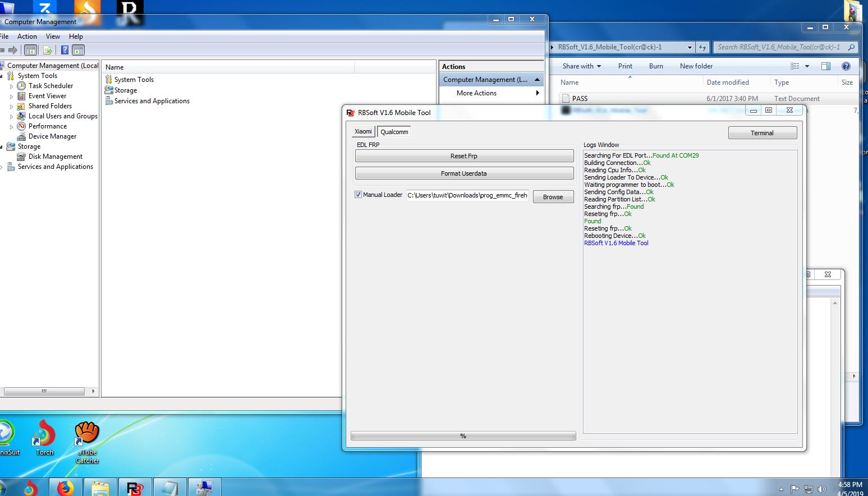The image size is (868, 496).
Task: Open the address bar dropdown in Explorer
Action: click(689, 47)
